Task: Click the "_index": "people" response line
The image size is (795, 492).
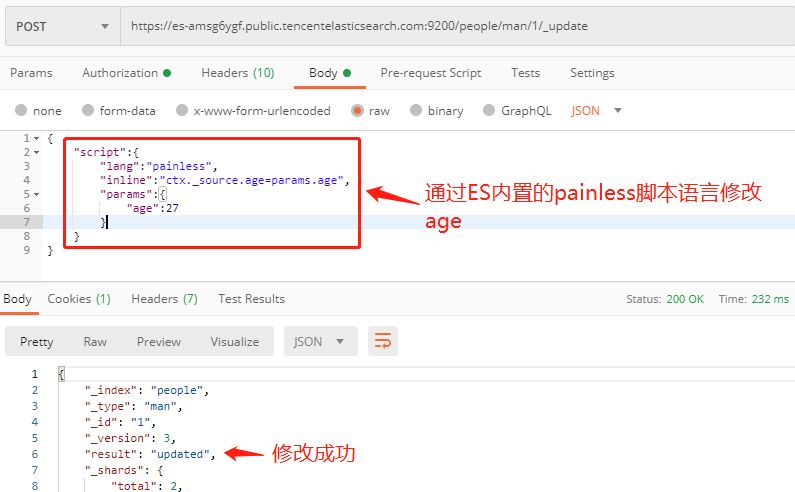Action: [x=147, y=390]
